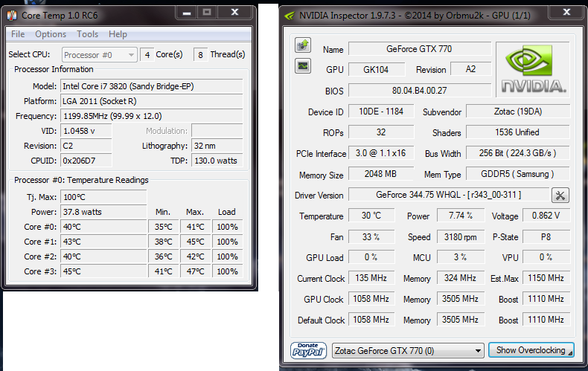The height and width of the screenshot is (371, 588).
Task: Minimize the Core Temp window
Action: tap(187, 13)
